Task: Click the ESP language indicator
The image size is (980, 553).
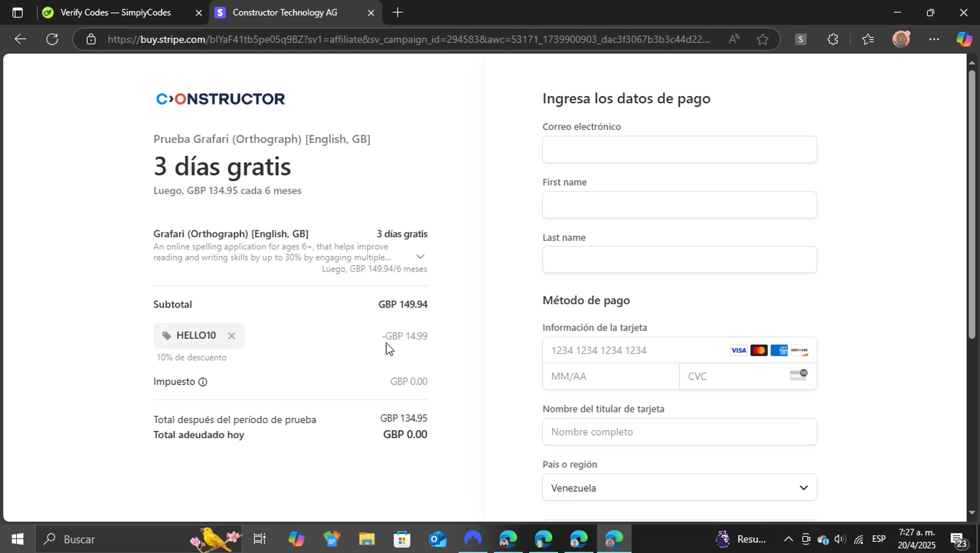Action: pyautogui.click(x=879, y=539)
